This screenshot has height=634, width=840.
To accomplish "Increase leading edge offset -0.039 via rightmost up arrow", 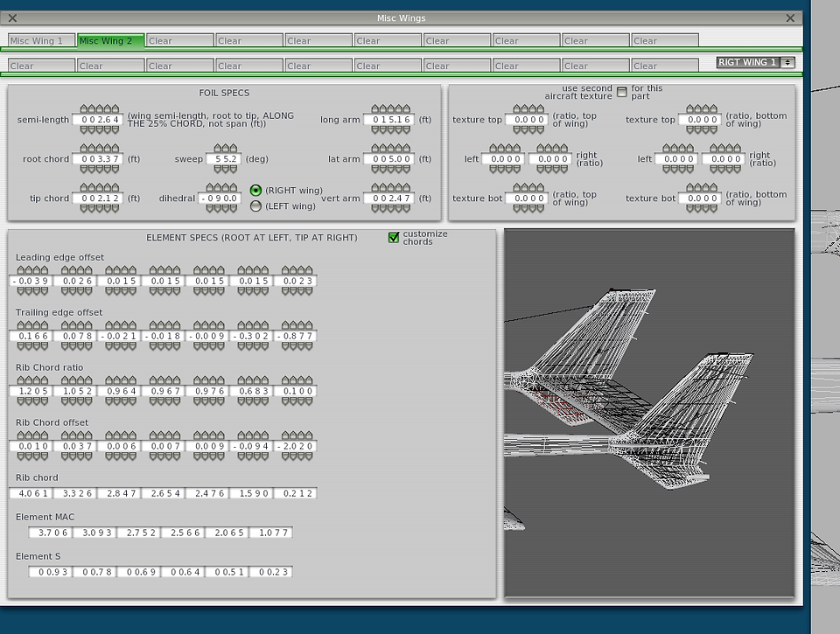I will (44, 270).
